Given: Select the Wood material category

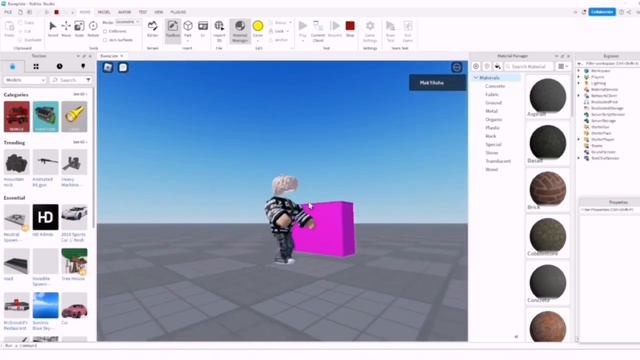Looking at the screenshot, I should 491,169.
